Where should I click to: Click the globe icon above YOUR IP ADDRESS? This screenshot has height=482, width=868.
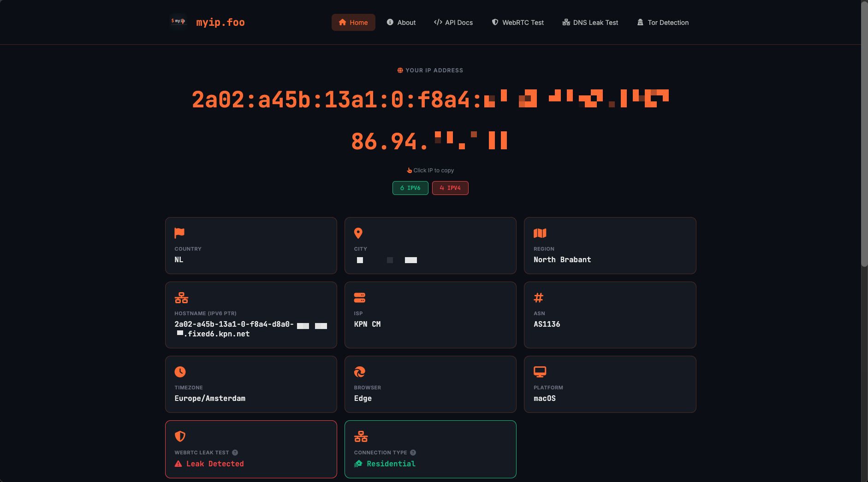tap(399, 70)
